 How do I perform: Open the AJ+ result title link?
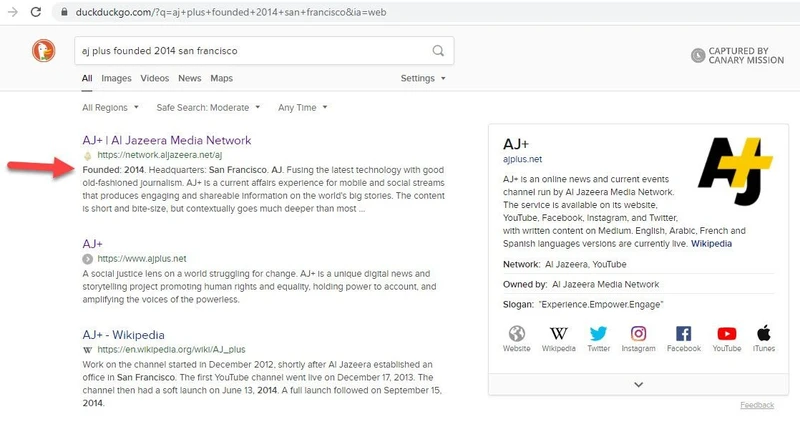[93, 244]
